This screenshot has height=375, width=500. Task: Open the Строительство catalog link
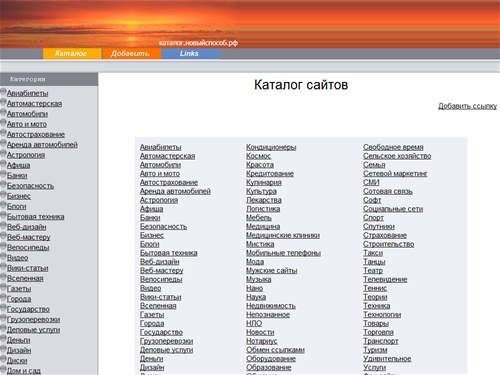388,244
